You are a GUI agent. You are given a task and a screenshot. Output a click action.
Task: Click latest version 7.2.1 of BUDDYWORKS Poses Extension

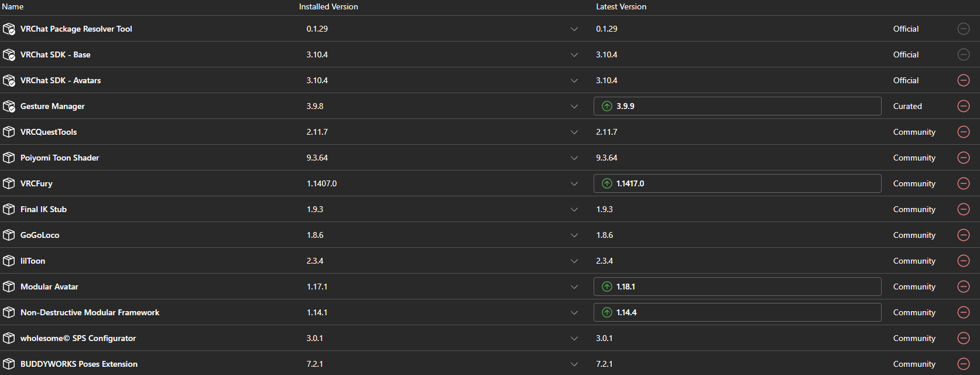[x=604, y=364]
